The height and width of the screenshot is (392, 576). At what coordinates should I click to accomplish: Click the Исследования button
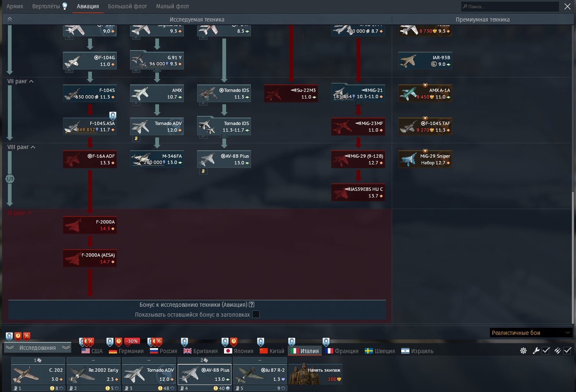pos(38,348)
